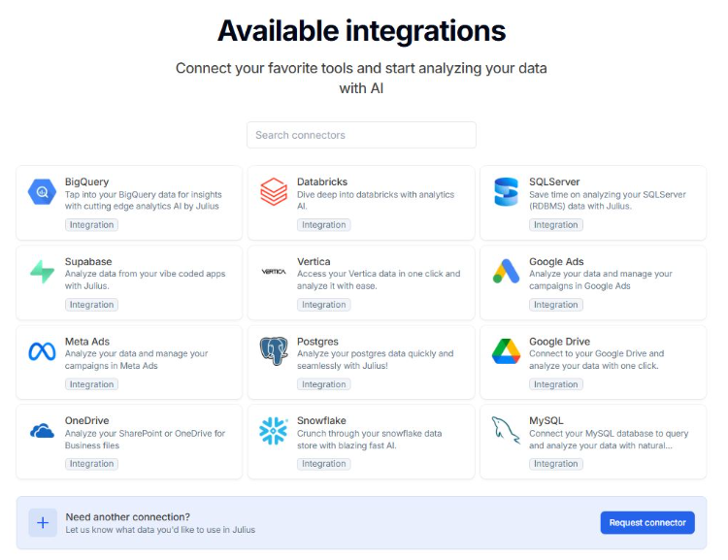
Task: Open the Databricks card title
Action: click(x=322, y=182)
